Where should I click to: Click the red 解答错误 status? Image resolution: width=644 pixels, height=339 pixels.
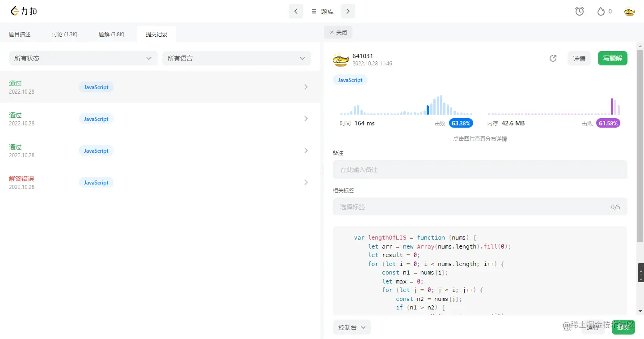[21, 179]
